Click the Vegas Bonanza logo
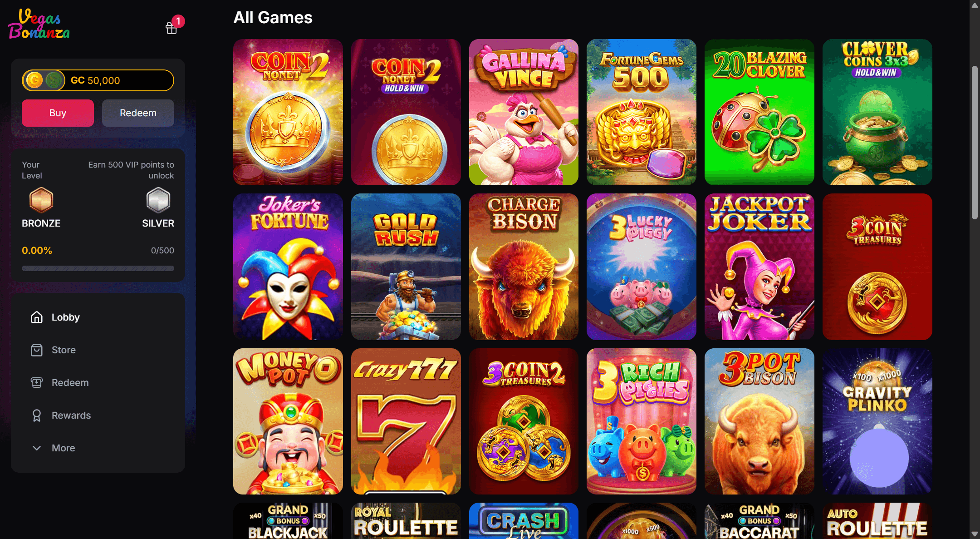The width and height of the screenshot is (980, 539). click(39, 24)
